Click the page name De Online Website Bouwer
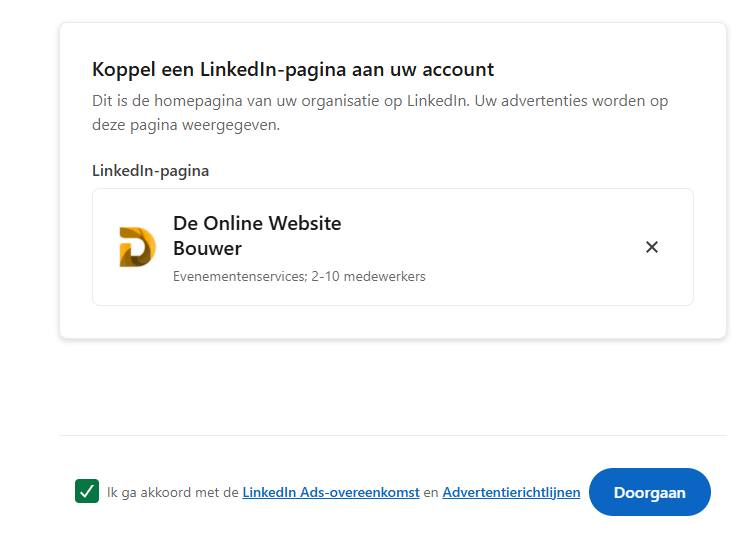 coord(257,236)
